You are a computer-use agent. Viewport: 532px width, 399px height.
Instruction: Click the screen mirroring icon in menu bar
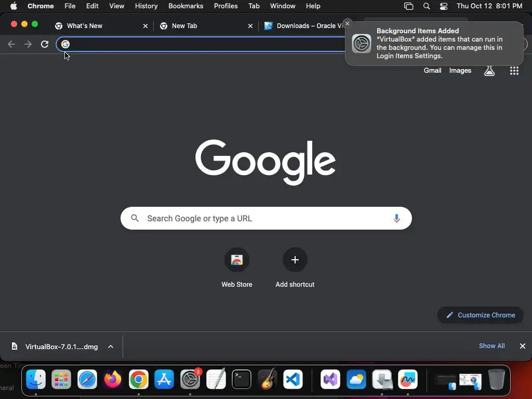[408, 6]
